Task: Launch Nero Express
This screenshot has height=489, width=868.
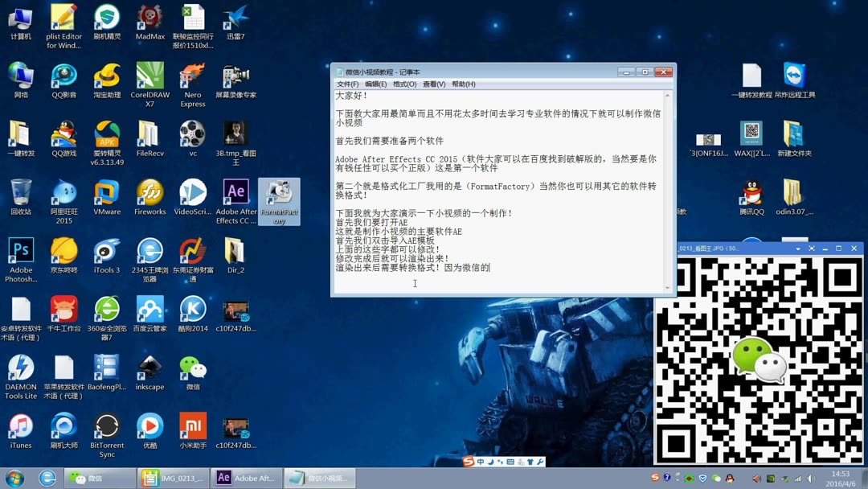Action: coord(193,75)
